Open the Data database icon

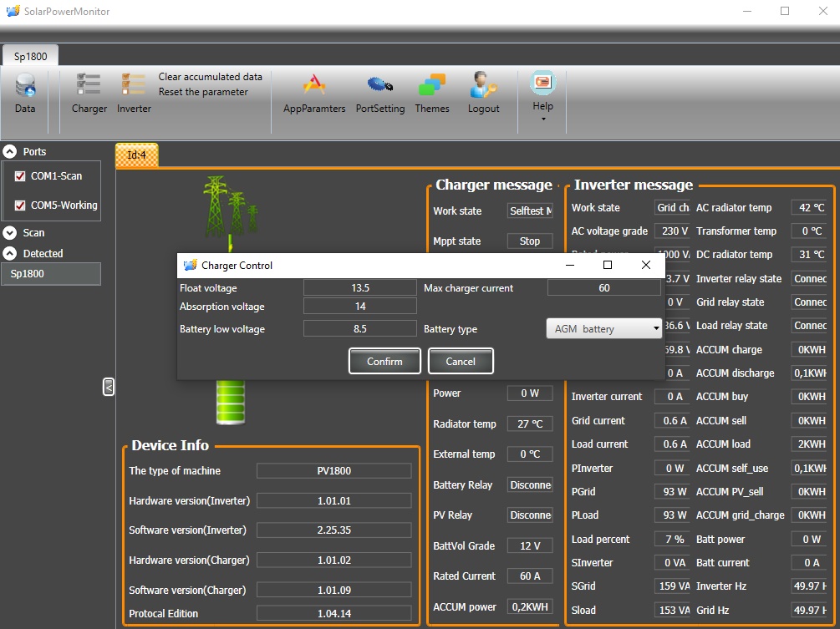point(25,86)
